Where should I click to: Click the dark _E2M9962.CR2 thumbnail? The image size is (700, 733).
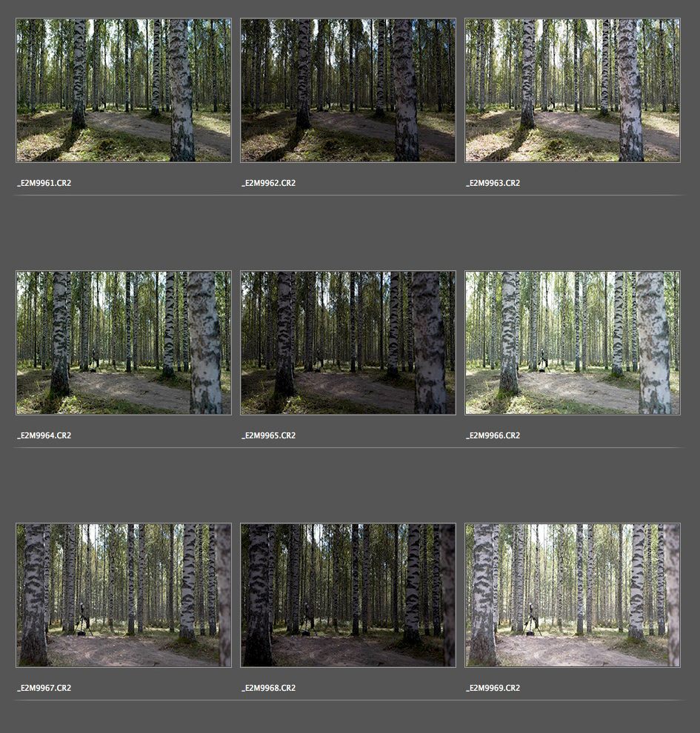(348, 90)
